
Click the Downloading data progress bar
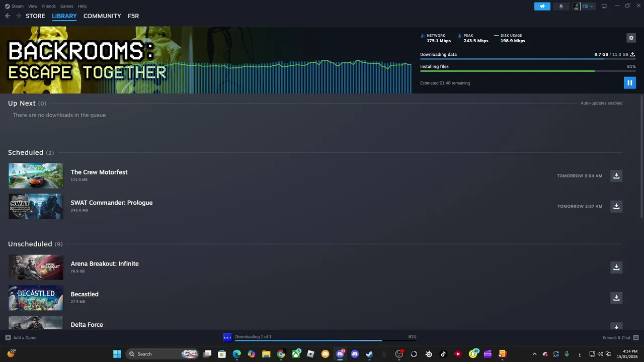point(528,59)
